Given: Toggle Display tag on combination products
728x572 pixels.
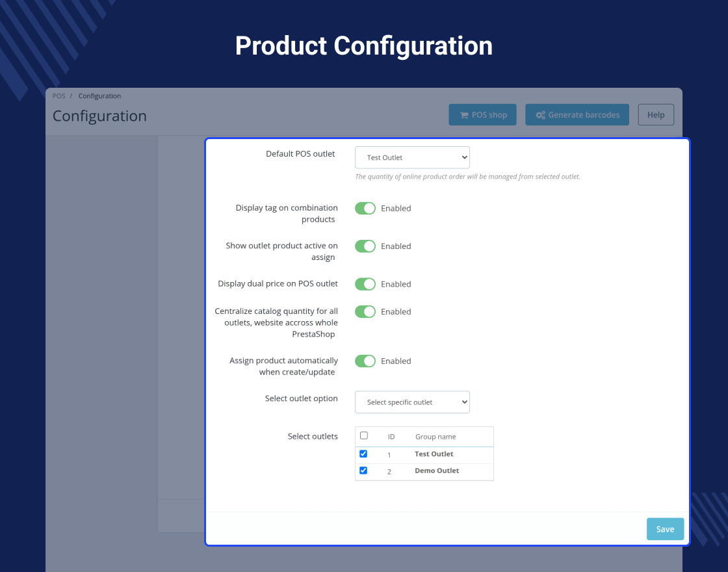Looking at the screenshot, I should click(x=365, y=209).
